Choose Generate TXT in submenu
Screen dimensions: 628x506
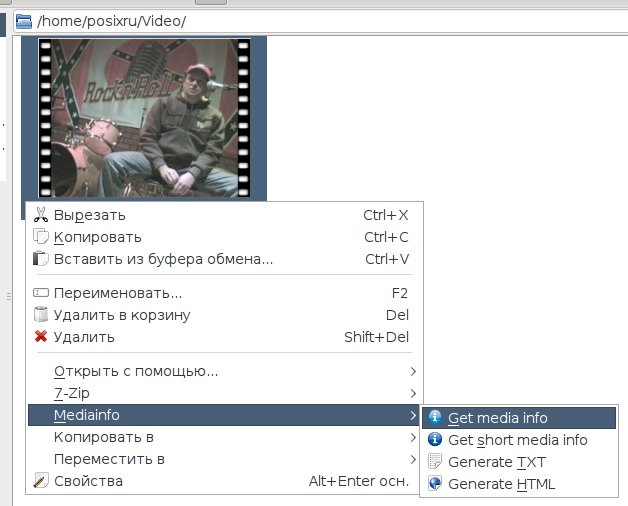[519, 462]
